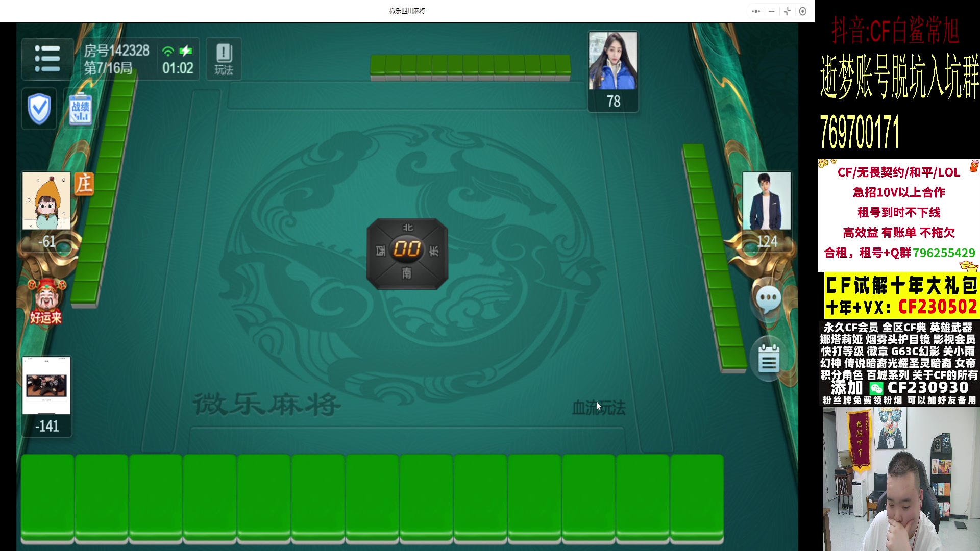
Task: Click the 好运来 fortune god icon
Action: [x=46, y=301]
